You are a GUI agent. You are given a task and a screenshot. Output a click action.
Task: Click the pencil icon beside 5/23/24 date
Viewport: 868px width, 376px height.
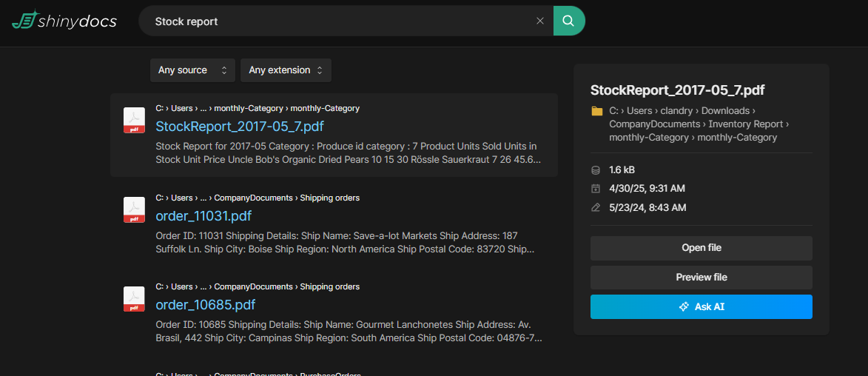tap(596, 208)
